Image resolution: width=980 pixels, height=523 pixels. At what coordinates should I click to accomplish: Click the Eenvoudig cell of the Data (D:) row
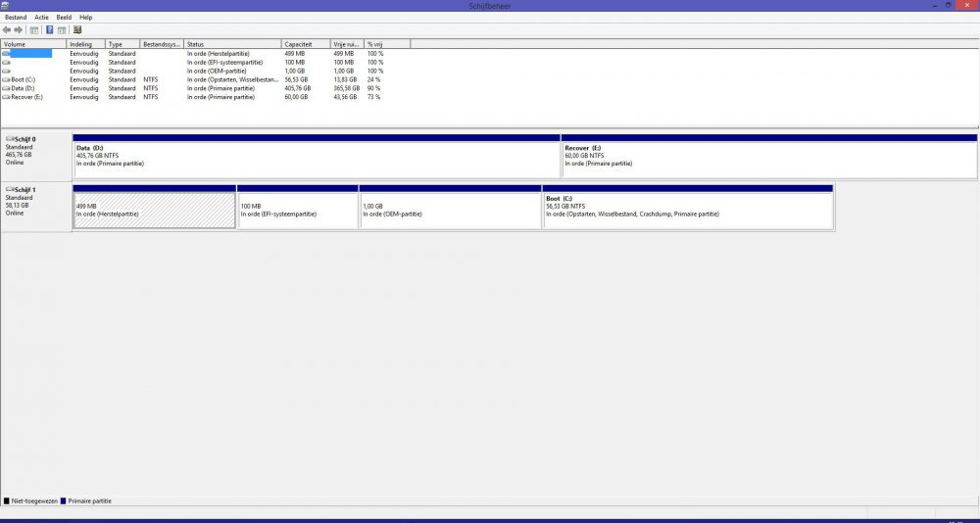[83, 89]
